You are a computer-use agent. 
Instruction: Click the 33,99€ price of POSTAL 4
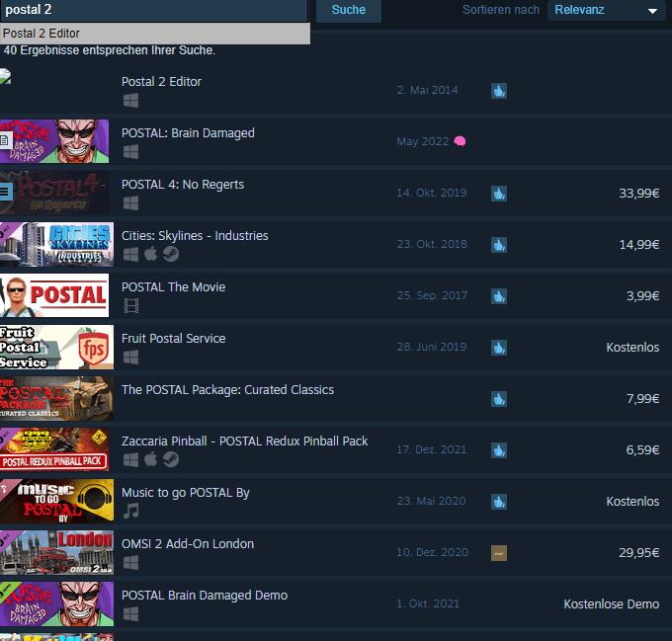(639, 194)
